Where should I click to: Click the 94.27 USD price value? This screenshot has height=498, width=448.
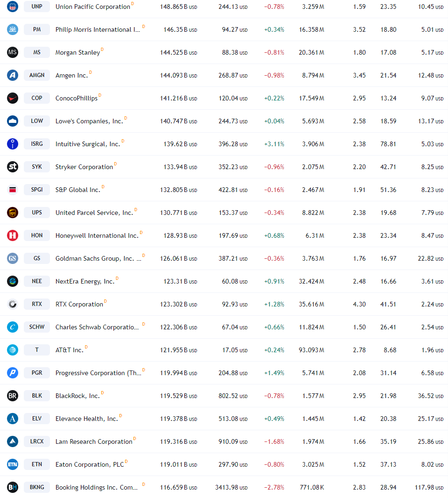[x=235, y=29]
